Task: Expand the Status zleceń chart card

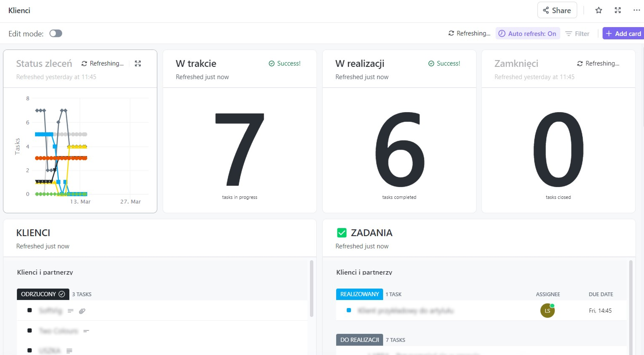Action: [x=138, y=63]
